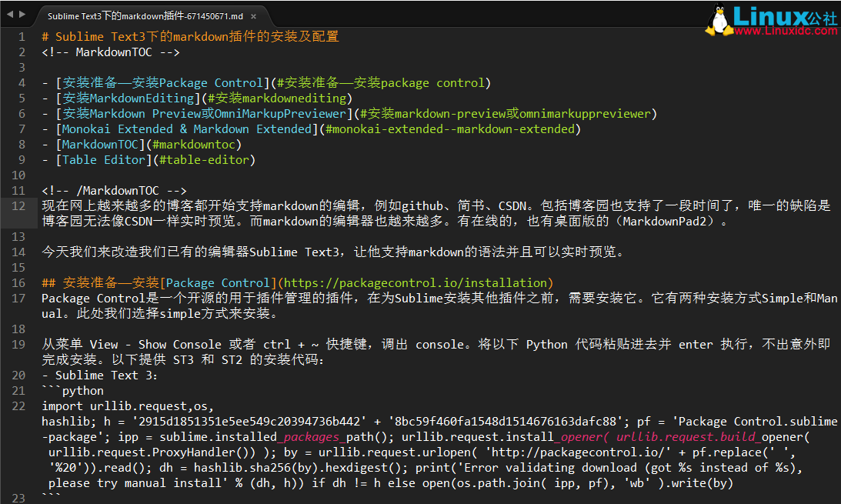
Task: Close the markdown插件-671450671.md tab
Action: 254,17
